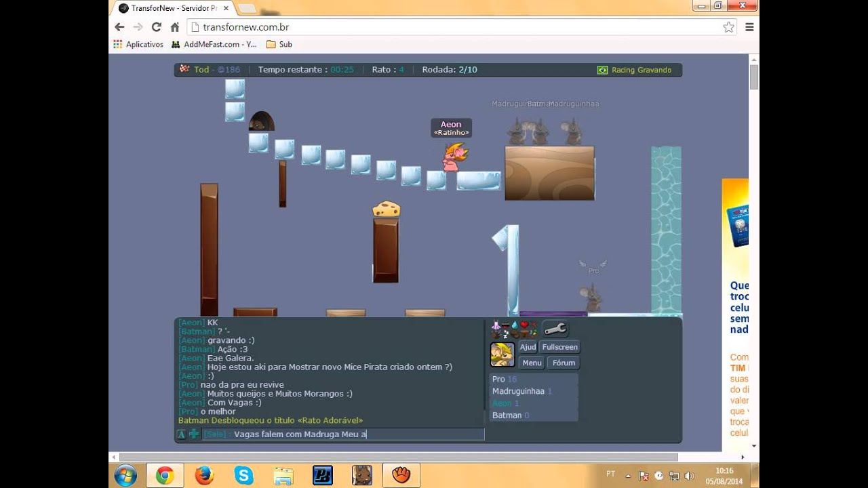Toggle chat font size A icon
The width and height of the screenshot is (868, 488).
[x=181, y=434]
